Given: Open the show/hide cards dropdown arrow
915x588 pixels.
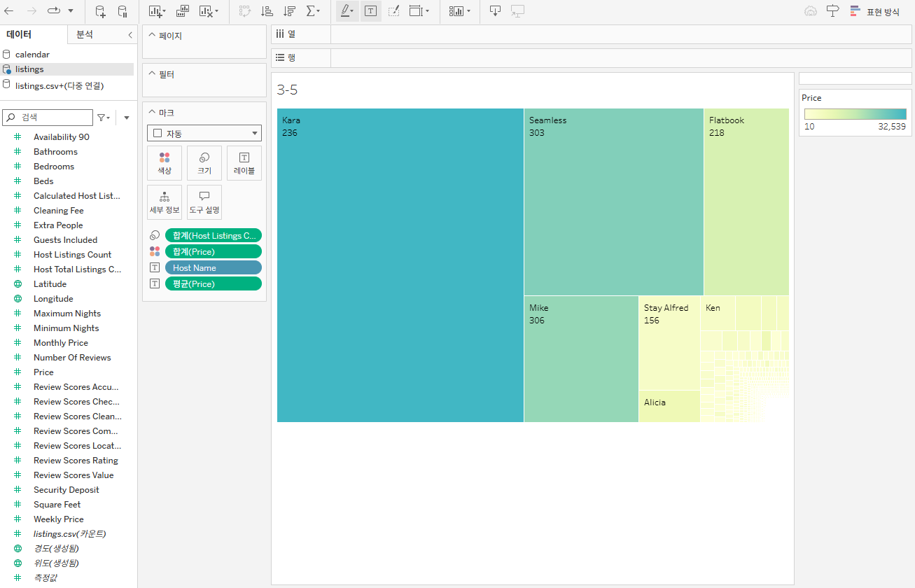Looking at the screenshot, I should tap(468, 12).
